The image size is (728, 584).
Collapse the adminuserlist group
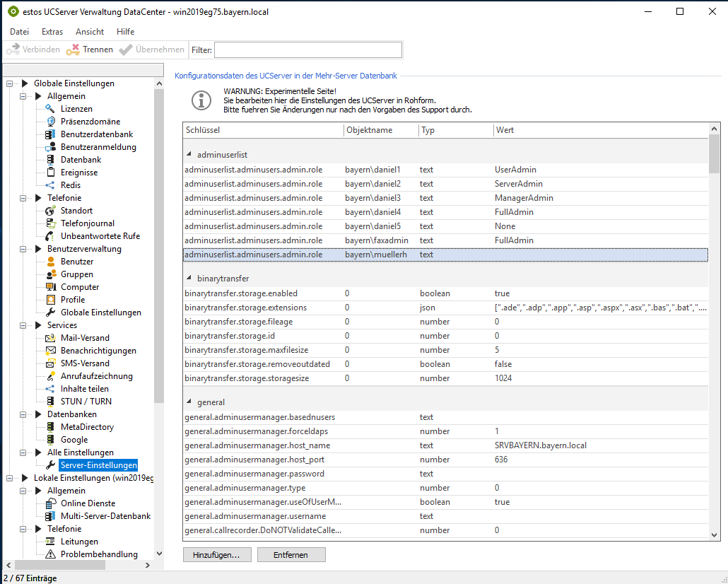[x=189, y=154]
